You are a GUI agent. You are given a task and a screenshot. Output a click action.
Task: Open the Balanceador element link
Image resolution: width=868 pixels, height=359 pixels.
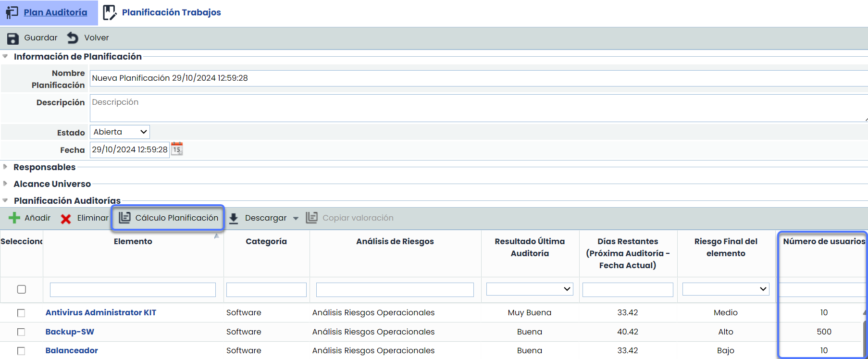coord(72,351)
